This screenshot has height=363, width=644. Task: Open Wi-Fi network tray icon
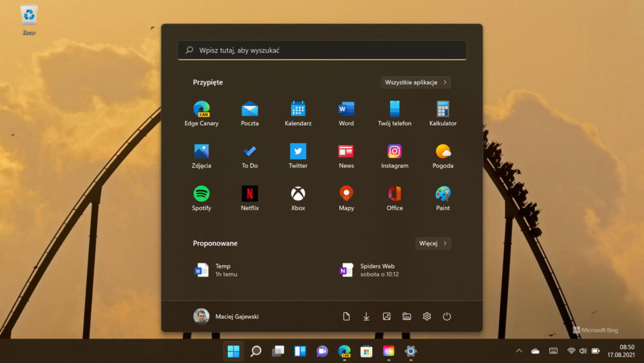tap(571, 351)
